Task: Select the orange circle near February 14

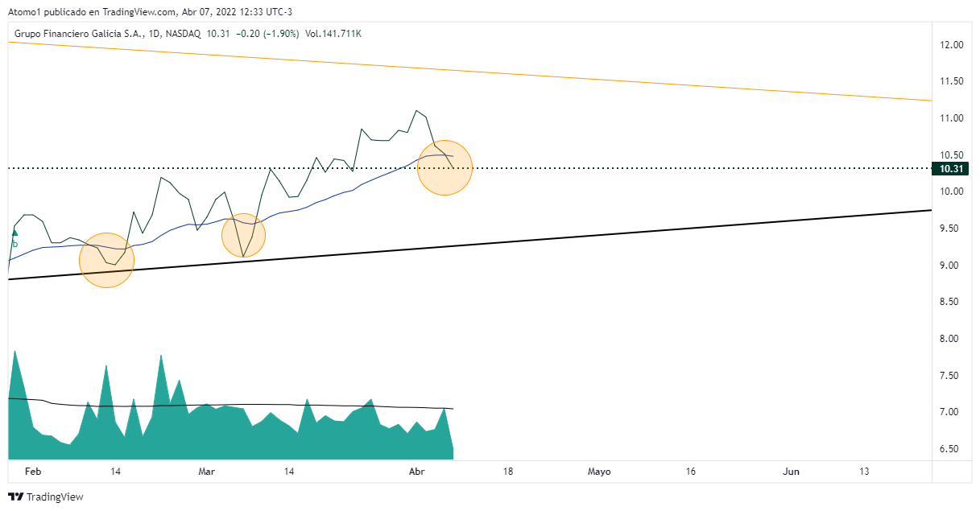Action: pos(106,260)
